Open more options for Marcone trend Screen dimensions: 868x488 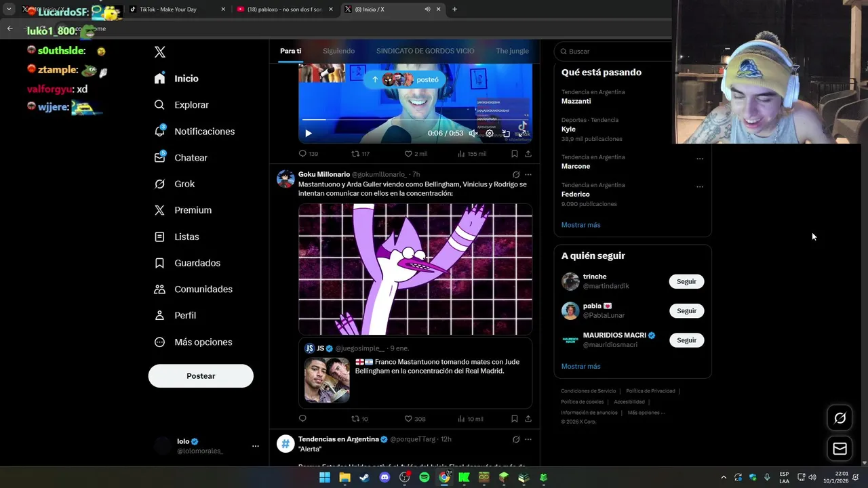[700, 159]
